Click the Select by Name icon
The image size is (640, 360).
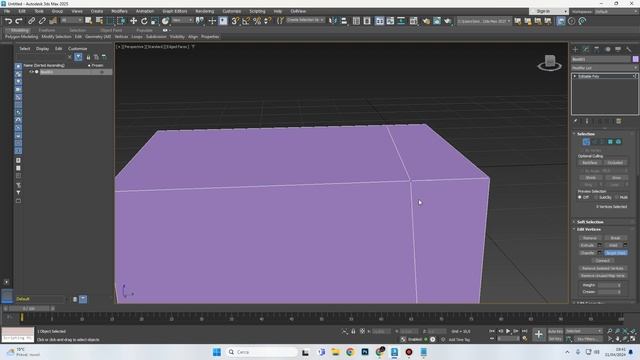(99, 21)
